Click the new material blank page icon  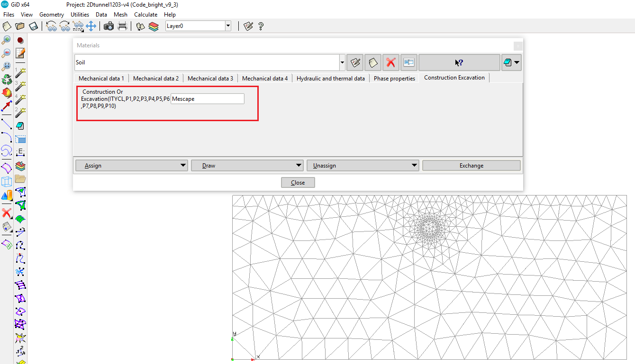point(373,62)
